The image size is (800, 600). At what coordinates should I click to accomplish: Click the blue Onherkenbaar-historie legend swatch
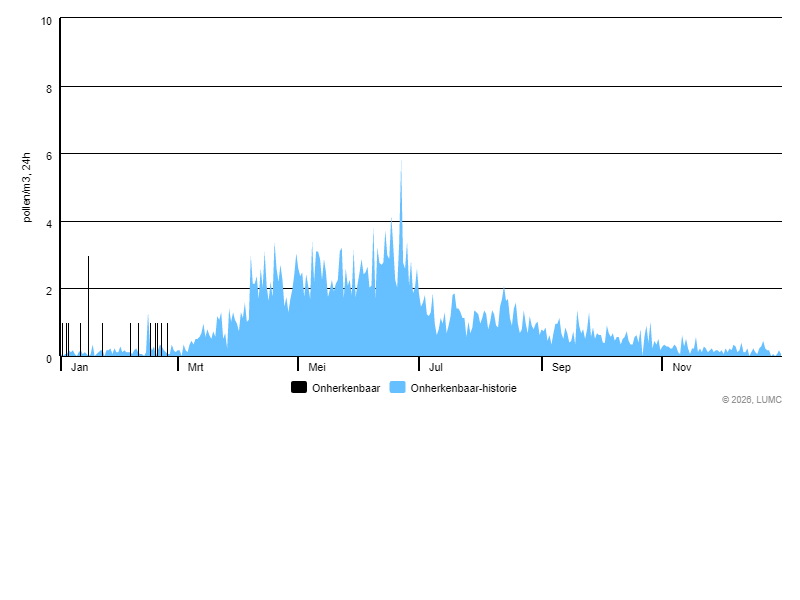point(397,387)
